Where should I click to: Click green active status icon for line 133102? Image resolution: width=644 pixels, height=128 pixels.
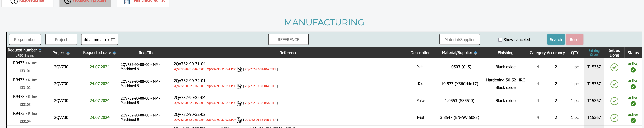point(633,87)
